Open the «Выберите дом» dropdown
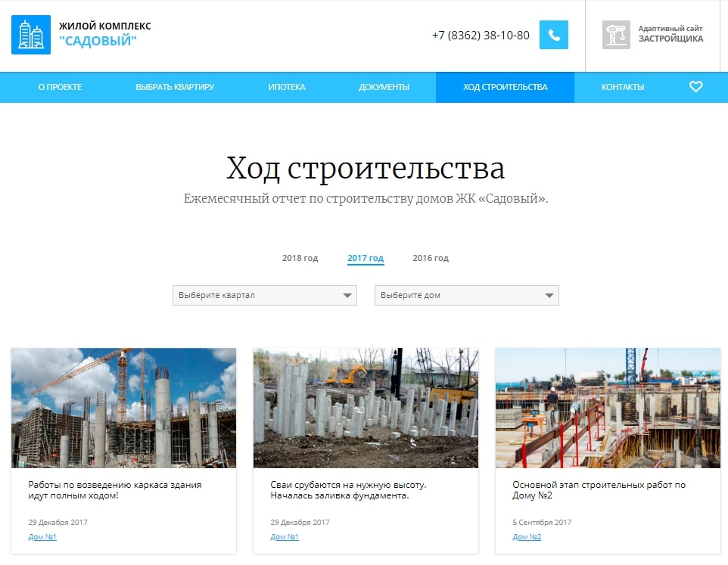The height and width of the screenshot is (565, 728). pos(467,295)
